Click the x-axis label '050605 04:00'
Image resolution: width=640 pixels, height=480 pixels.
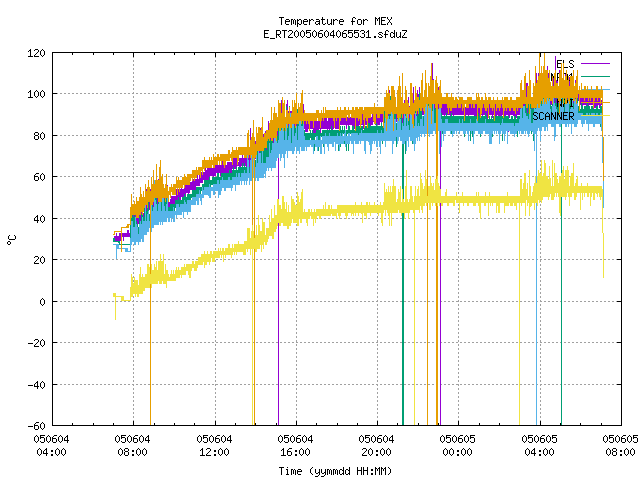[x=540, y=446]
